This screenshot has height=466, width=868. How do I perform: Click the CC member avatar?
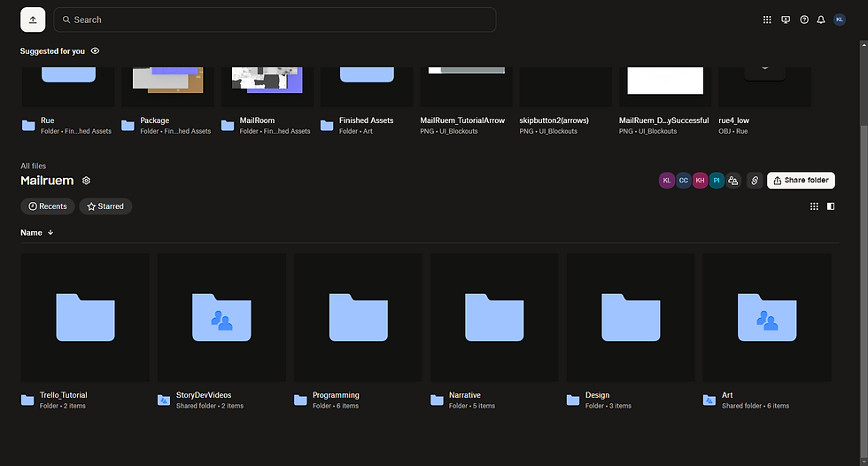pos(683,181)
